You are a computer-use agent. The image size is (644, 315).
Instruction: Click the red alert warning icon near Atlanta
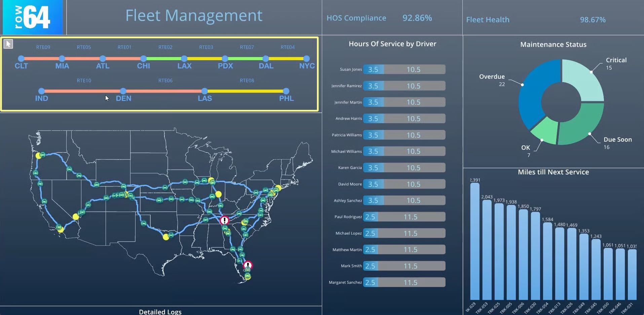click(x=224, y=220)
